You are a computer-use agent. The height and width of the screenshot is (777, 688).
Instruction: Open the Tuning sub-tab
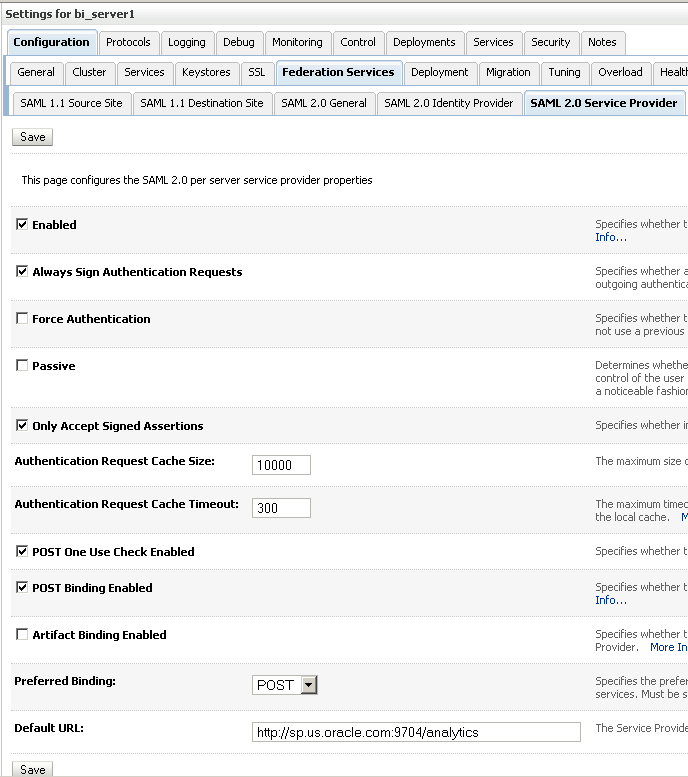[565, 72]
